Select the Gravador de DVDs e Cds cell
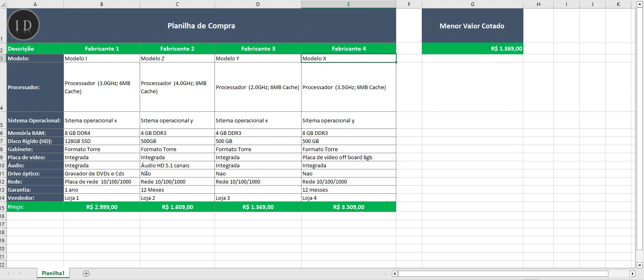644x280 pixels. coord(102,173)
